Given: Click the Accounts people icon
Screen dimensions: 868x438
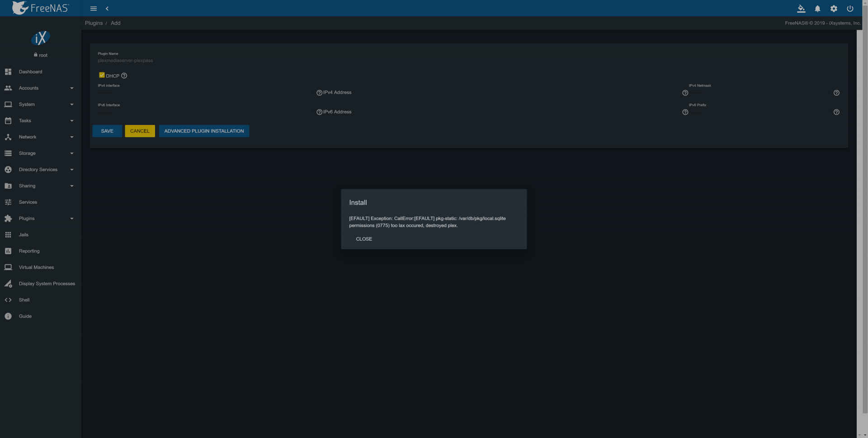Looking at the screenshot, I should 8,88.
